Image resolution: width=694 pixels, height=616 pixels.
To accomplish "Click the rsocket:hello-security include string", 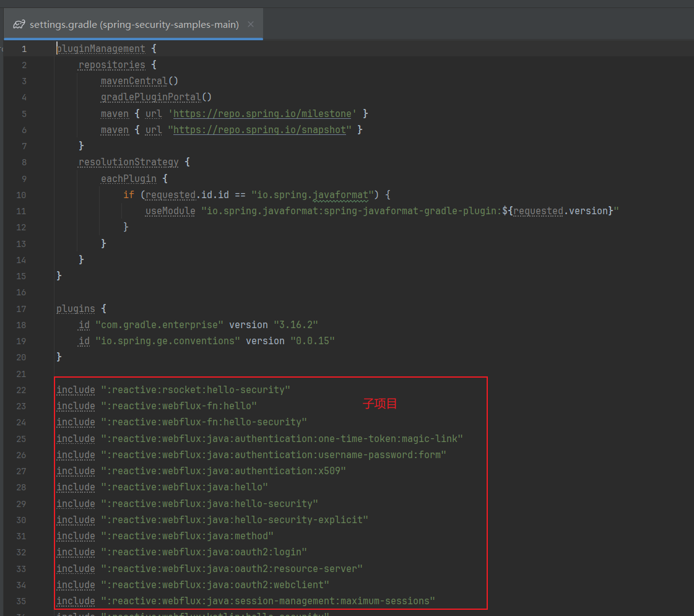I will tap(196, 390).
